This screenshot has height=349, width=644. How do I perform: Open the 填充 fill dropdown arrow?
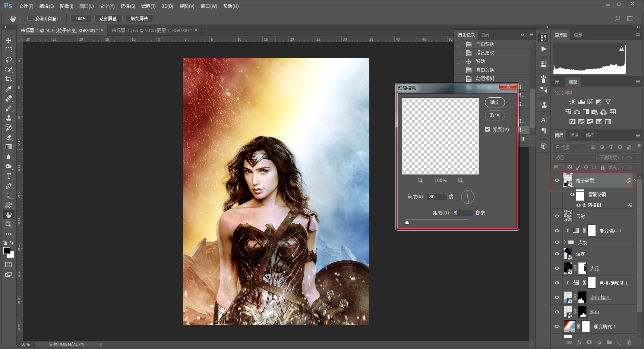tap(637, 167)
